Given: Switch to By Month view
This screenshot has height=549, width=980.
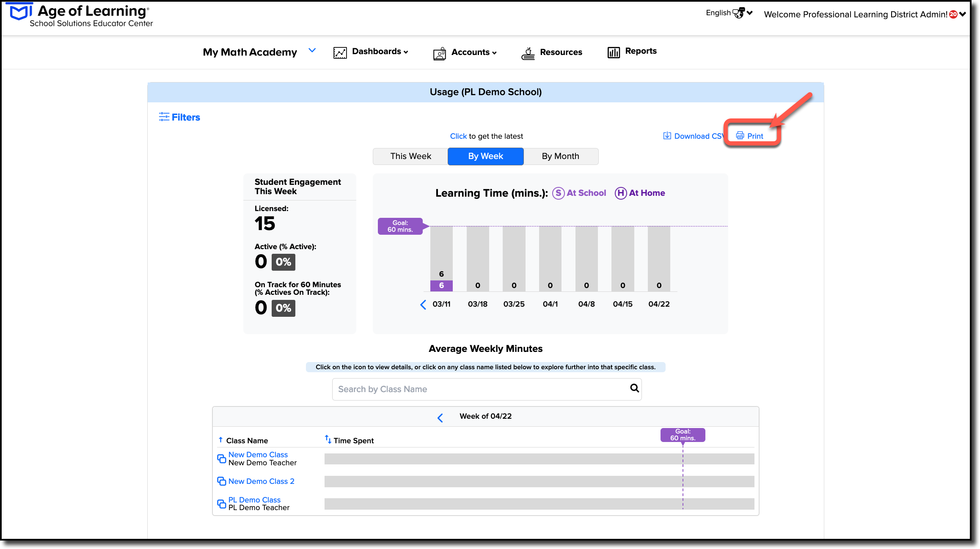Looking at the screenshot, I should click(x=560, y=156).
